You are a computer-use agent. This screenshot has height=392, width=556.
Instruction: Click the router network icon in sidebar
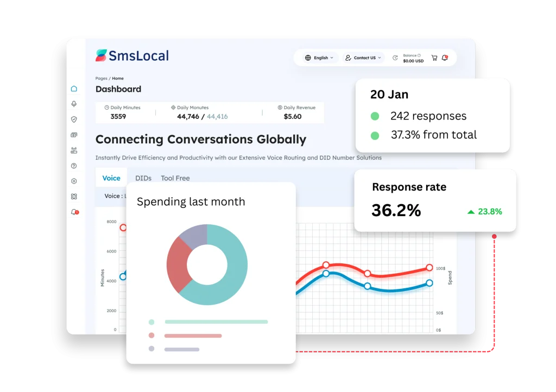[x=74, y=150]
